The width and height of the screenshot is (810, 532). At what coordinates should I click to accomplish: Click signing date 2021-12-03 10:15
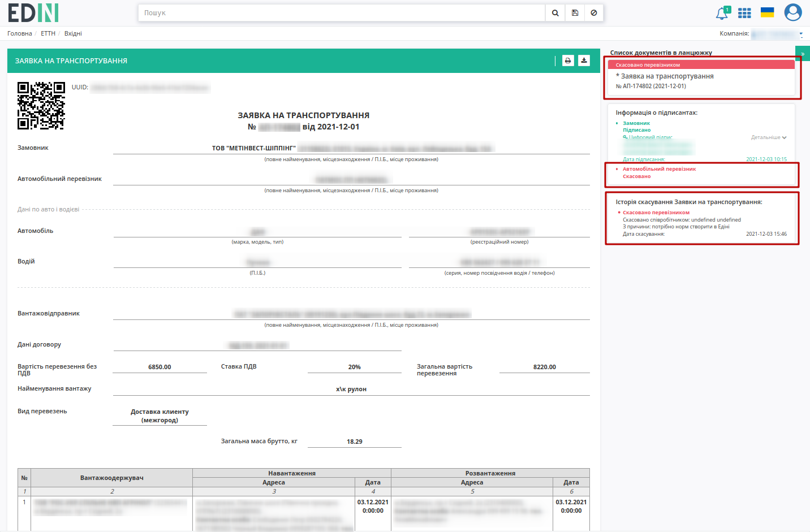coord(766,159)
